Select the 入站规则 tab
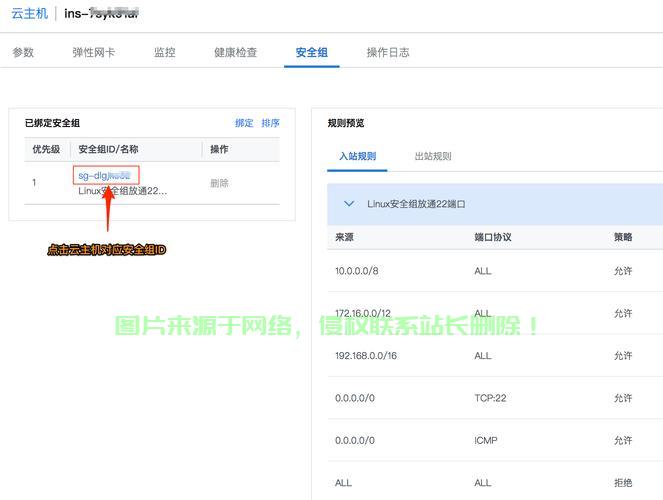Screen dimensions: 663x500 358,156
